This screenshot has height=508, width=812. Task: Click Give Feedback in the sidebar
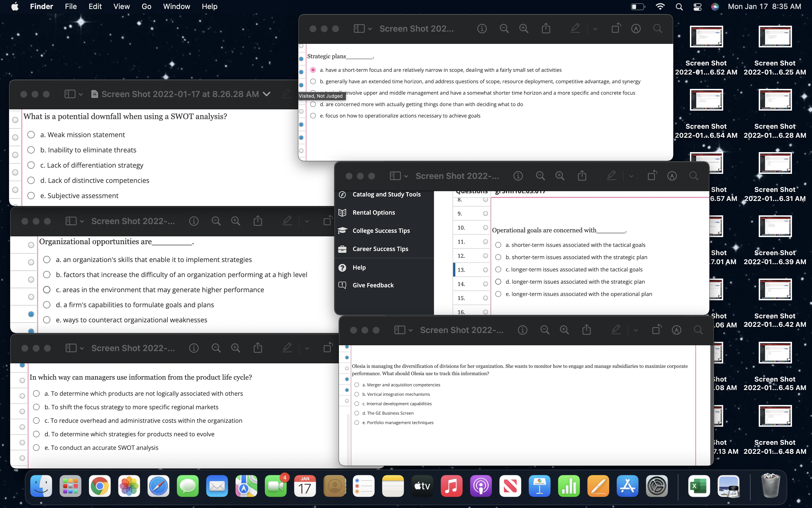coord(373,285)
